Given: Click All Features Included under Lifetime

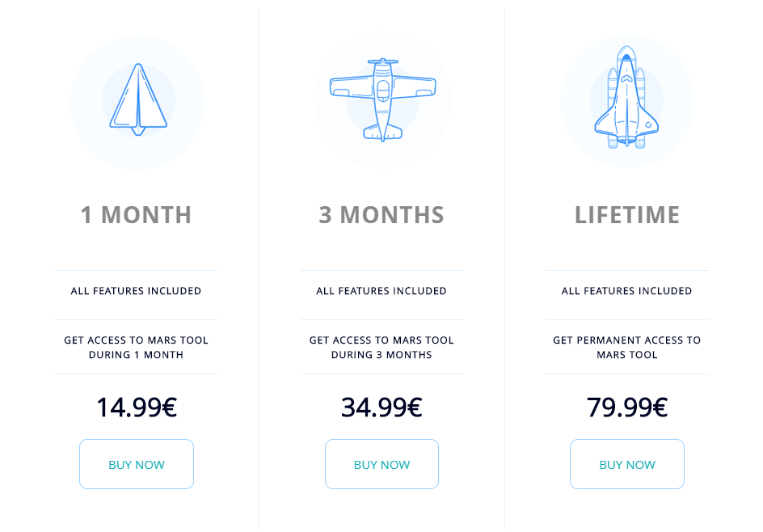Looking at the screenshot, I should pyautogui.click(x=626, y=291).
